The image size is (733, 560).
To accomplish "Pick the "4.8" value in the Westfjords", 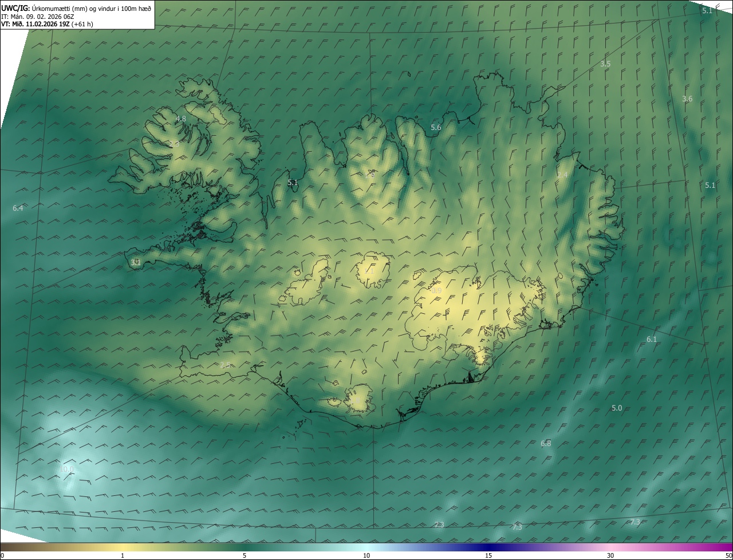I will coord(181,119).
